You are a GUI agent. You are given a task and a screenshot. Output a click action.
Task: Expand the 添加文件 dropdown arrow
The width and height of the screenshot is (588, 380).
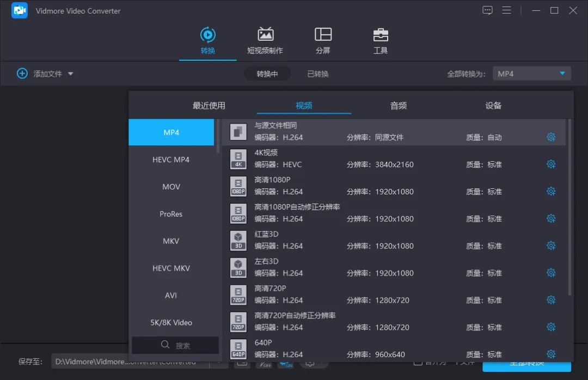tap(70, 74)
